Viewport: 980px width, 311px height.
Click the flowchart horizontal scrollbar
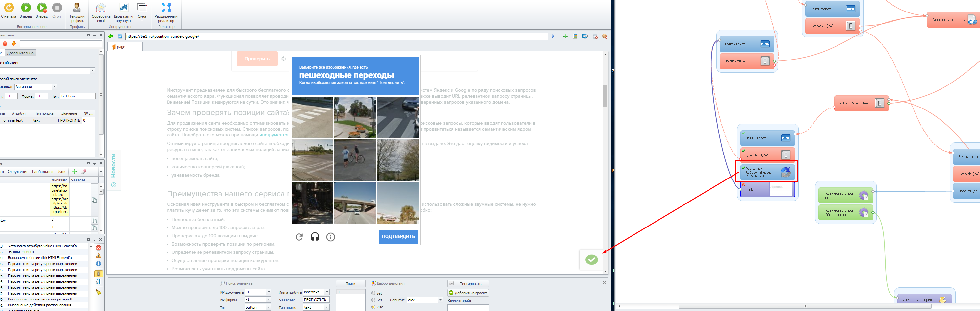[805, 306]
